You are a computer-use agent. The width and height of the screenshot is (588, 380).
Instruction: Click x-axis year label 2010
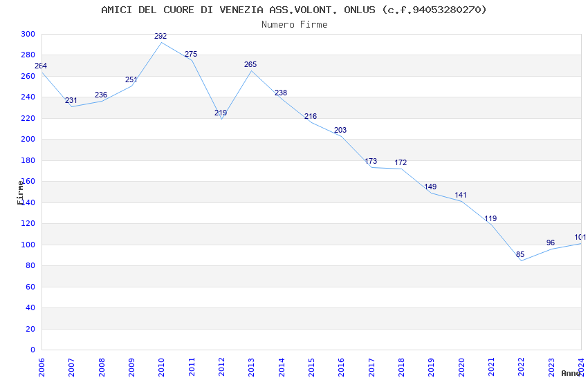[x=161, y=368]
